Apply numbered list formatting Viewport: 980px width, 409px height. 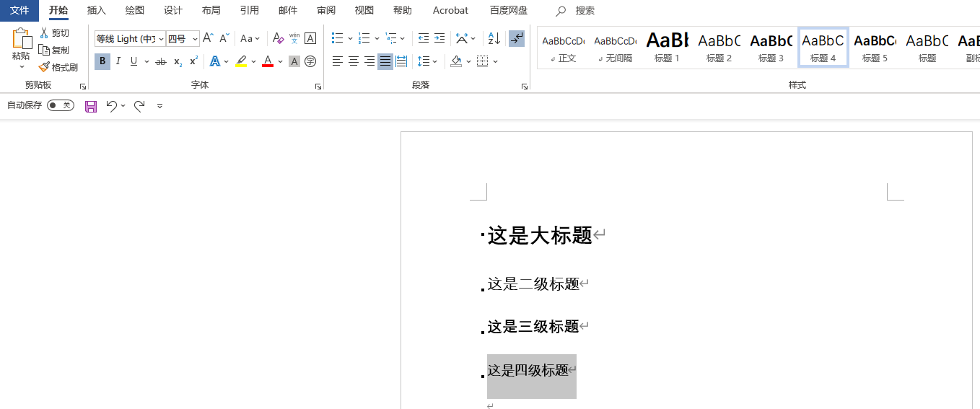pyautogui.click(x=364, y=38)
